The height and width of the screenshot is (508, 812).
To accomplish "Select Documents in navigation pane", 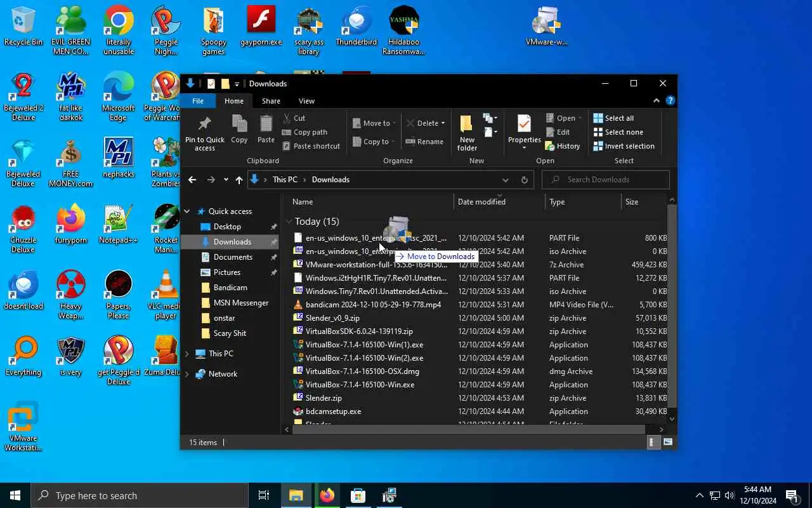I will click(x=233, y=257).
